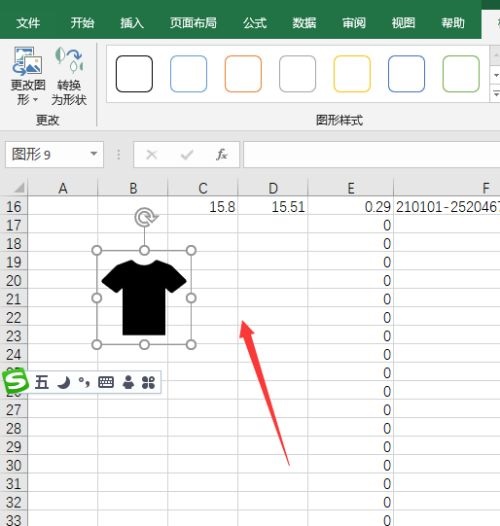Click cell starting with 210101-252046
The image size is (500, 526).
(x=447, y=207)
